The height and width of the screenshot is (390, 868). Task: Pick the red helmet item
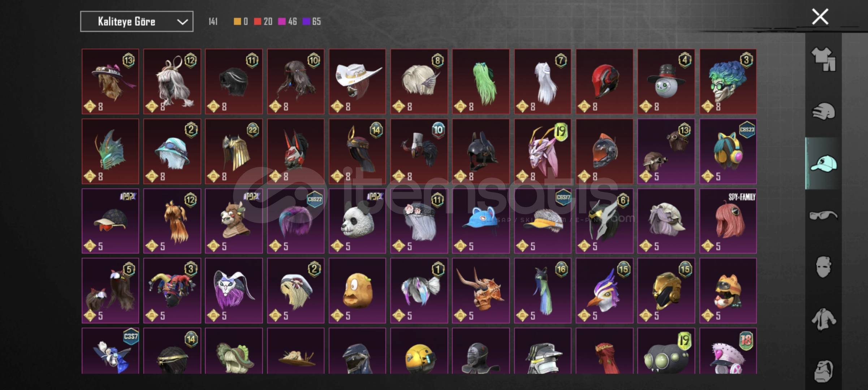(x=604, y=82)
